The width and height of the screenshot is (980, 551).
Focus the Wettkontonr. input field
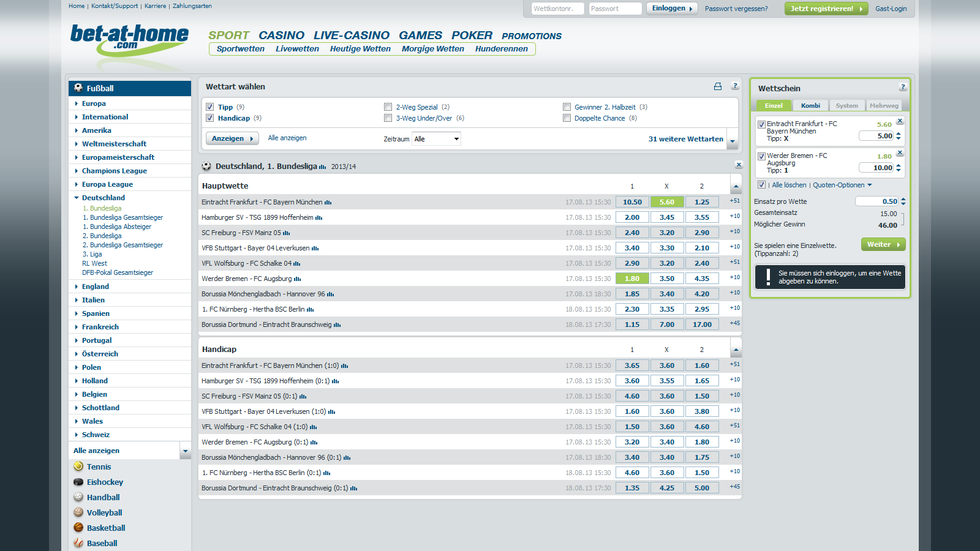pyautogui.click(x=557, y=9)
